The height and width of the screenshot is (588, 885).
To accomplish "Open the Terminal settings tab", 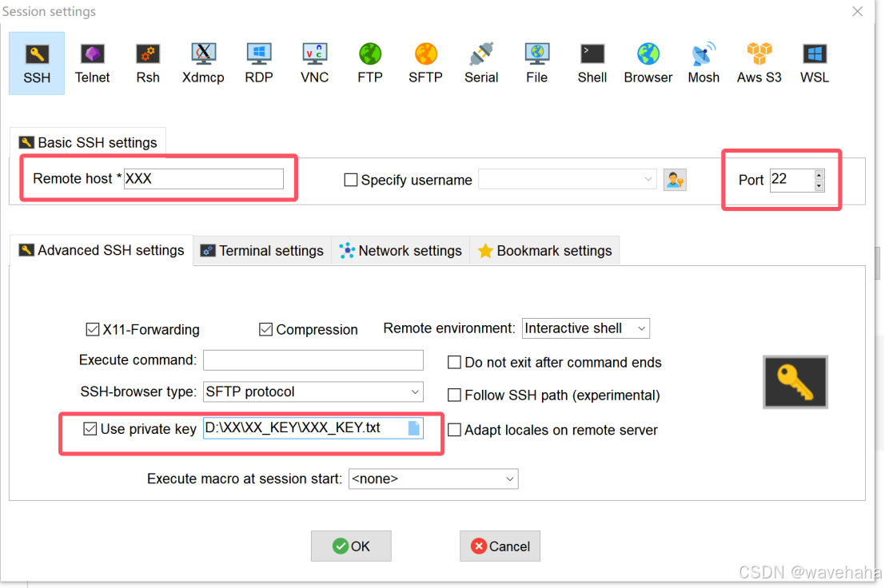I will pyautogui.click(x=262, y=251).
